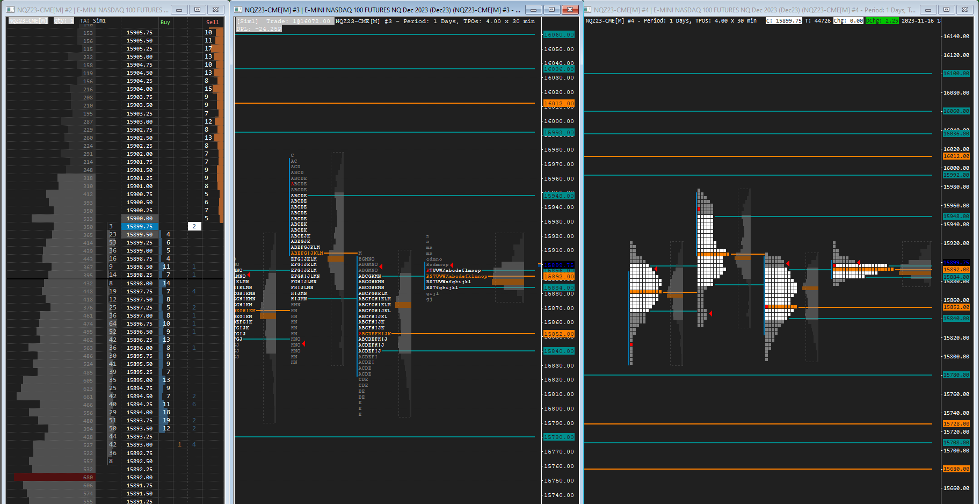Click the Buy column header on the DOM
The height and width of the screenshot is (504, 980).
point(165,23)
